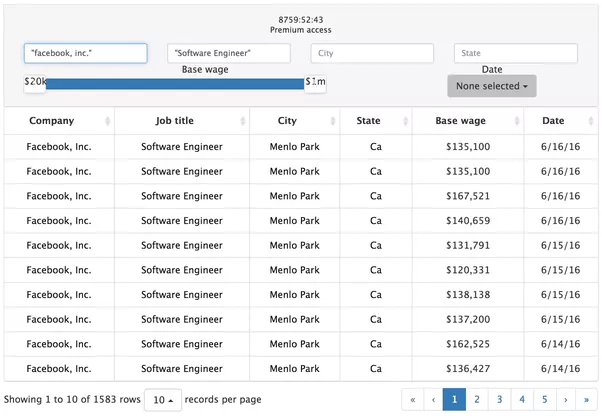The width and height of the screenshot is (602, 416).
Task: Go to page 5
Action: click(545, 399)
